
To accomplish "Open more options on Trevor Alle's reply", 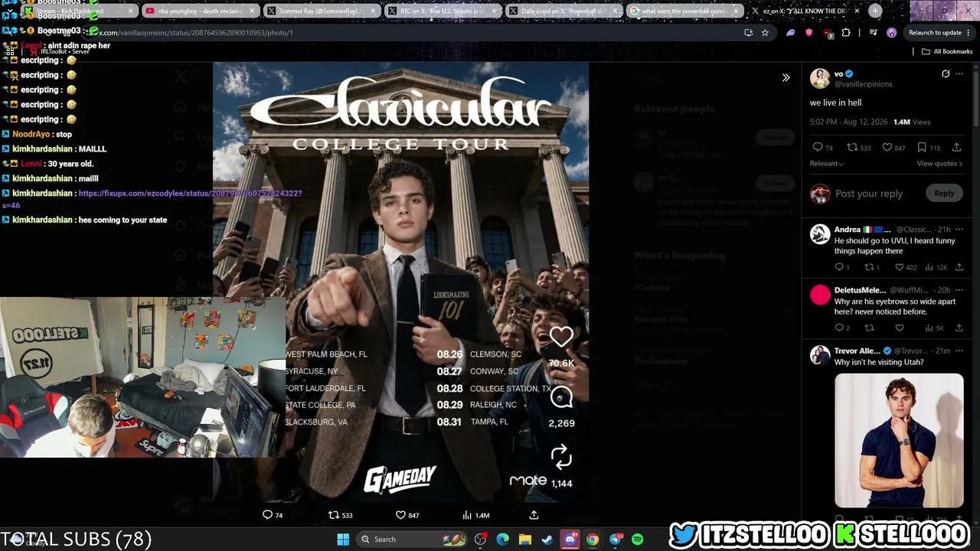I will (959, 350).
